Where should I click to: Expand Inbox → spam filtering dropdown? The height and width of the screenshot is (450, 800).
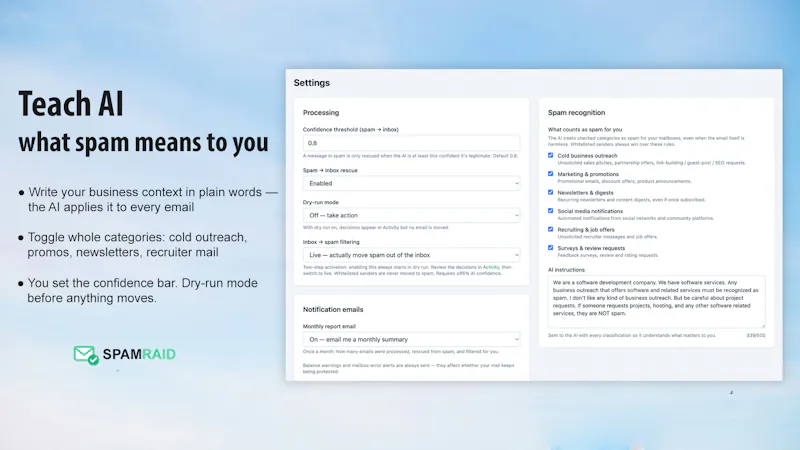411,255
